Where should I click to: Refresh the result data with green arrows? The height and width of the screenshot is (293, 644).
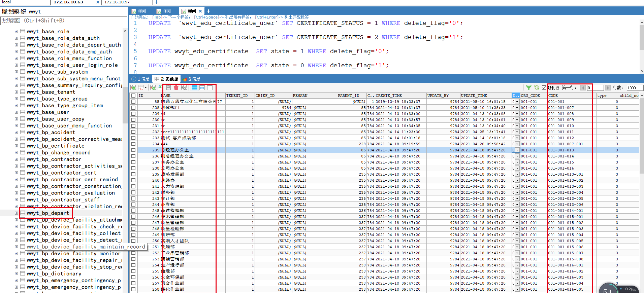(x=537, y=87)
